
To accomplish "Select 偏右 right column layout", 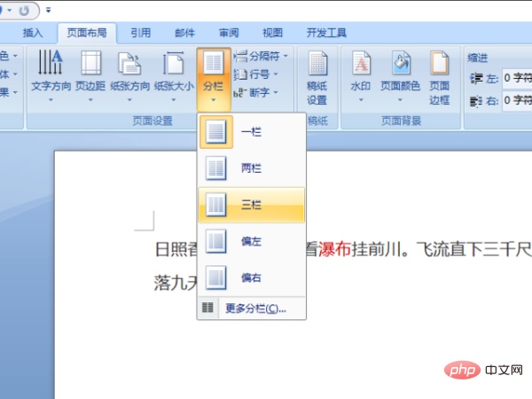I will 251,278.
